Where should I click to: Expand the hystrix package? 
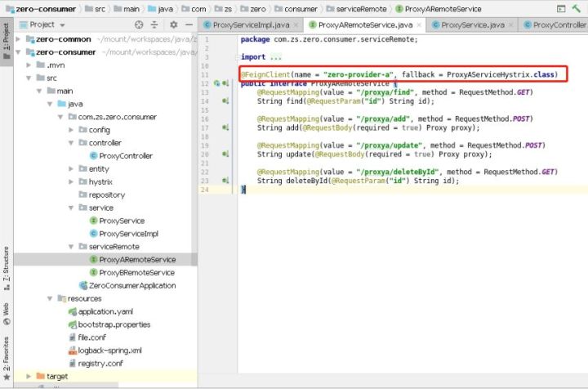(x=71, y=182)
